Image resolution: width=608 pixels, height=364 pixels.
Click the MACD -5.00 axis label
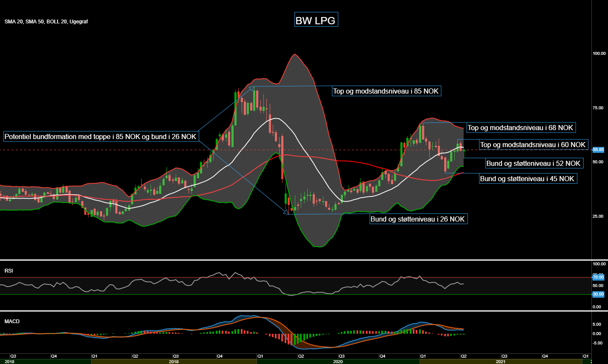(597, 343)
